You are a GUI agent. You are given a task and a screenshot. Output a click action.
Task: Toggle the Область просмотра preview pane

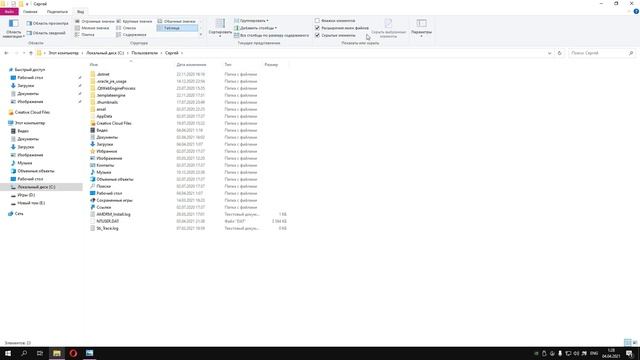(47, 23)
